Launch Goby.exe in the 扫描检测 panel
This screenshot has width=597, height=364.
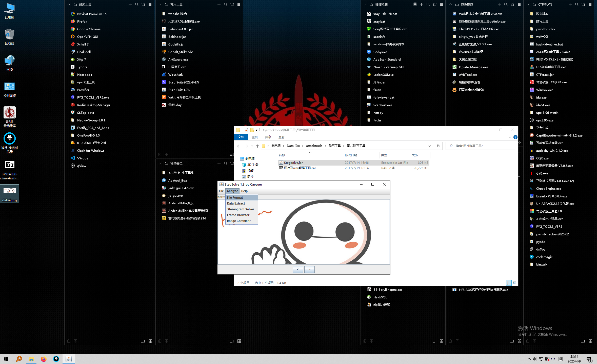380,52
